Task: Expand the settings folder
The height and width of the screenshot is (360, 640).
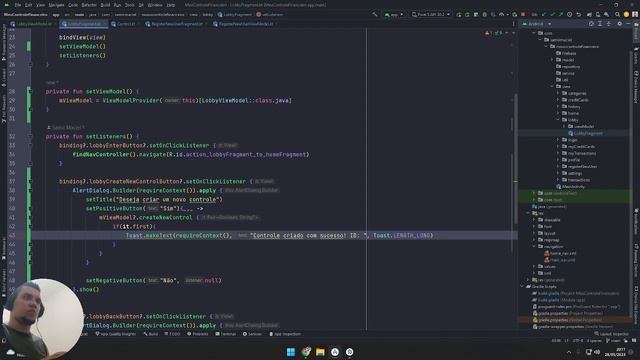Action: click(558, 173)
